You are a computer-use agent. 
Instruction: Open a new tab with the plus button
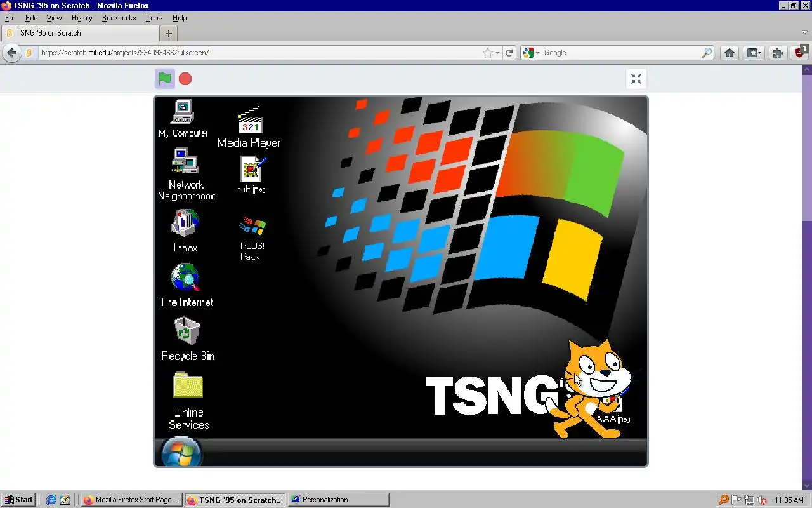pyautogui.click(x=169, y=33)
